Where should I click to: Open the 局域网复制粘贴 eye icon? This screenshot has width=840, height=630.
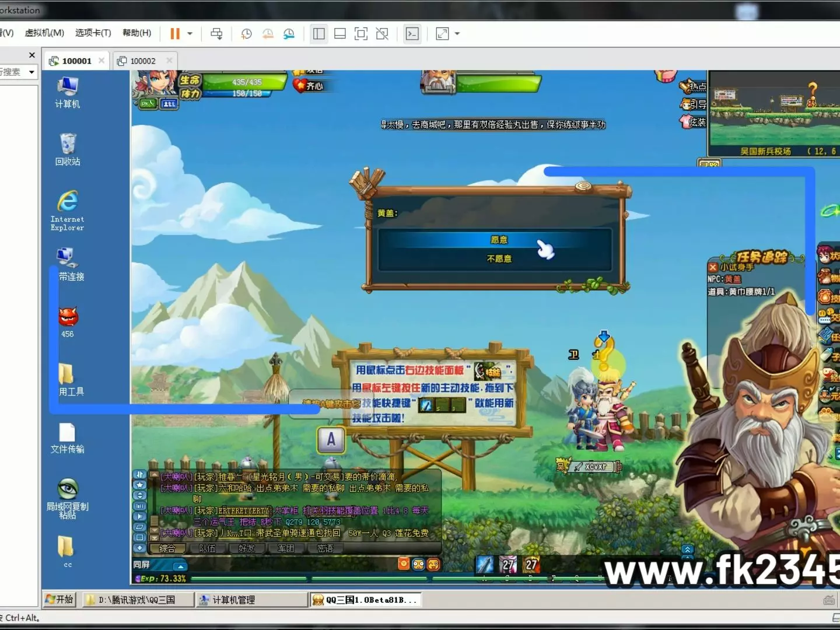click(68, 498)
